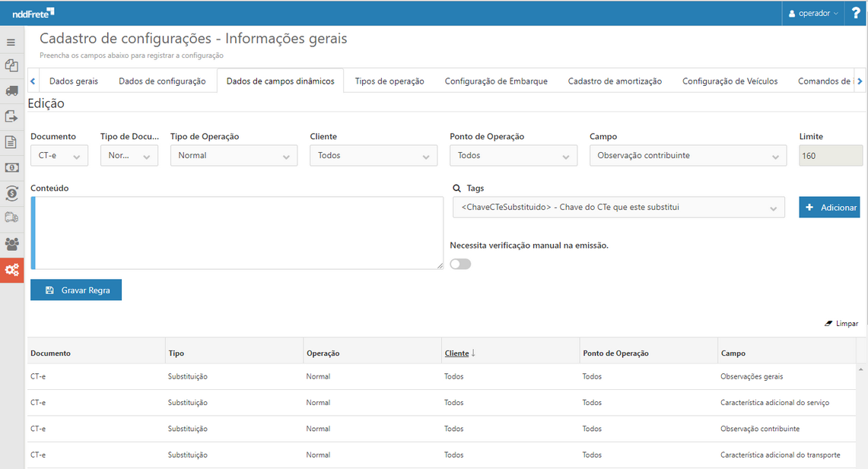Toggle the hamburger menu at sidebar top

(x=11, y=42)
